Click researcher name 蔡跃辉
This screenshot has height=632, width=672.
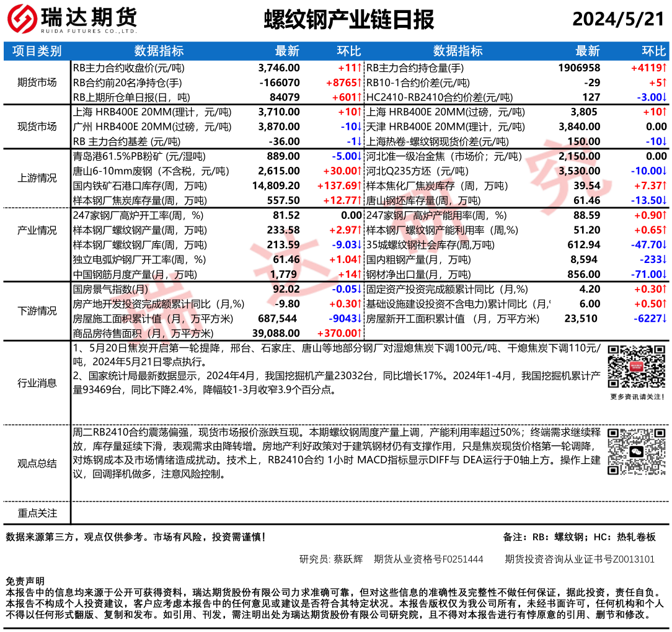347,559
